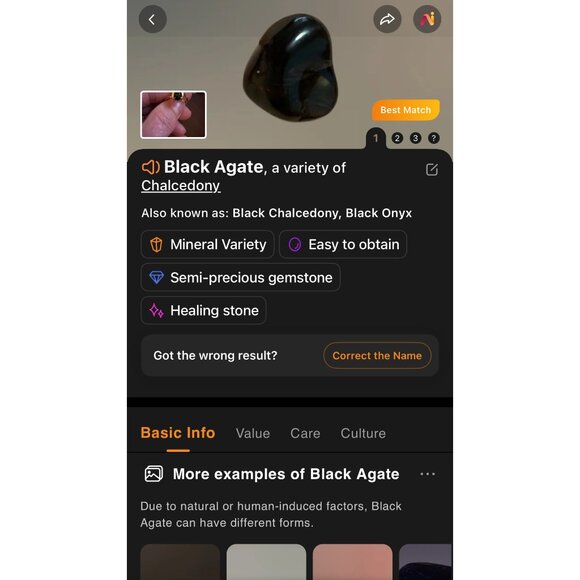Open the share arrow icon

click(387, 19)
